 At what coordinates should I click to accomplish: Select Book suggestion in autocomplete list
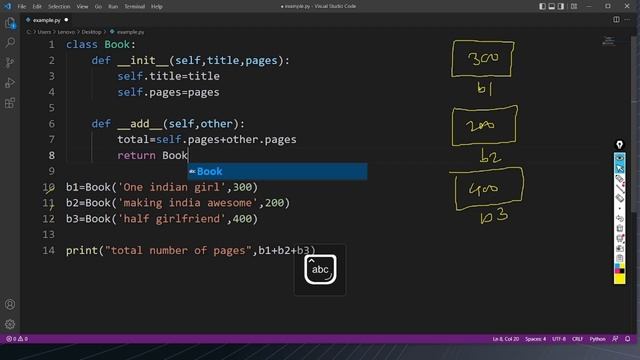click(277, 171)
